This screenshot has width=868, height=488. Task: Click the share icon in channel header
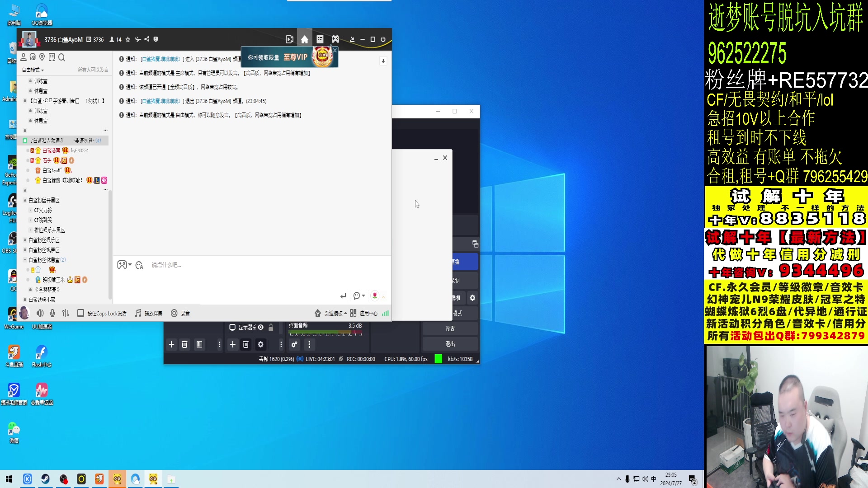pos(146,40)
